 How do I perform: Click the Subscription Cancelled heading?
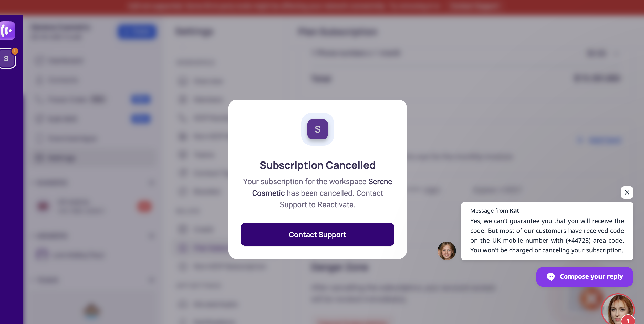pos(317,165)
